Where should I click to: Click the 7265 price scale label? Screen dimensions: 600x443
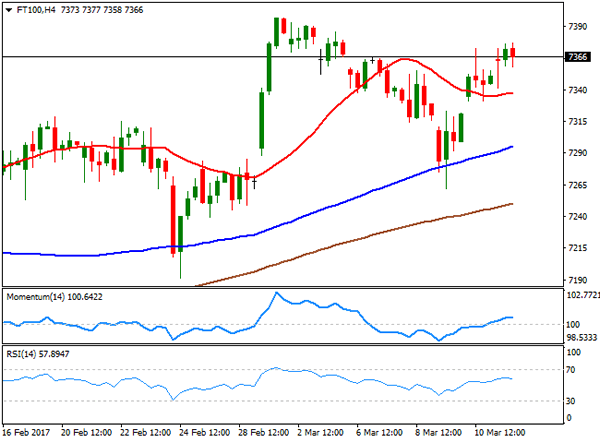point(577,185)
